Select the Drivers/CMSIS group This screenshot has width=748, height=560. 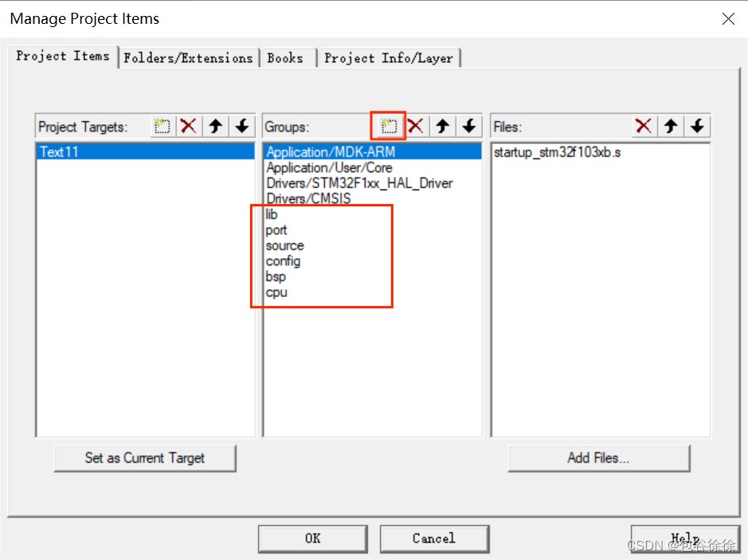click(372, 198)
